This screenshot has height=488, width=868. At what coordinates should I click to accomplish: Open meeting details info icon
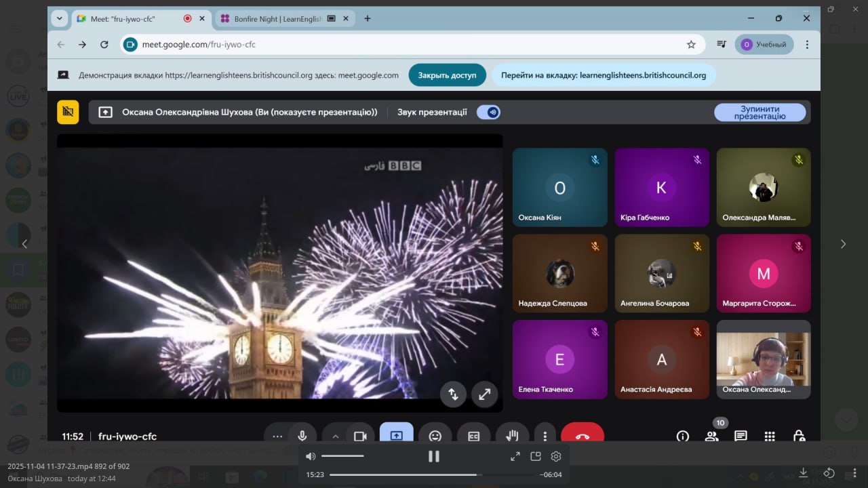click(682, 436)
